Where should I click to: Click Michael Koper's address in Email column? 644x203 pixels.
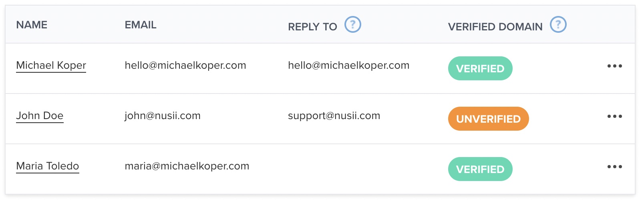click(185, 66)
